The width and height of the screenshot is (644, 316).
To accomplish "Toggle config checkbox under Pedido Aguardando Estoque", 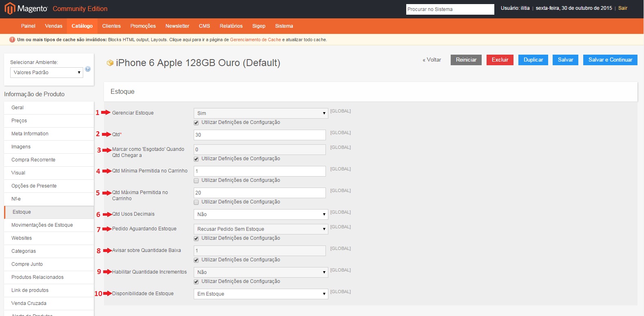I will tap(196, 239).
